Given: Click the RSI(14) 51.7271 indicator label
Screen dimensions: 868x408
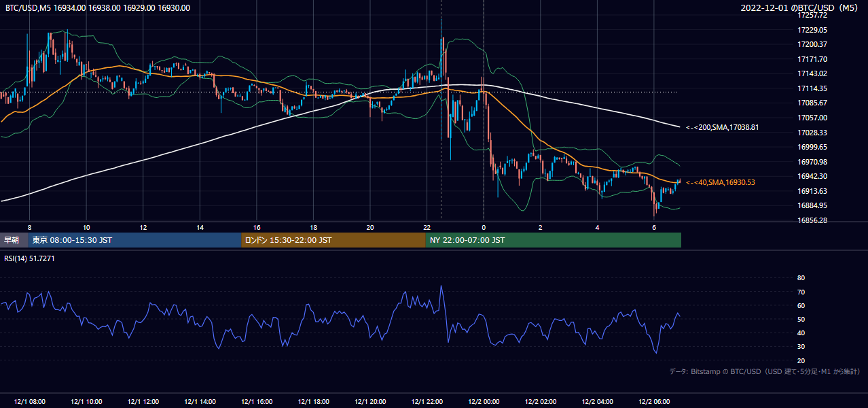Looking at the screenshot, I should pos(30,258).
